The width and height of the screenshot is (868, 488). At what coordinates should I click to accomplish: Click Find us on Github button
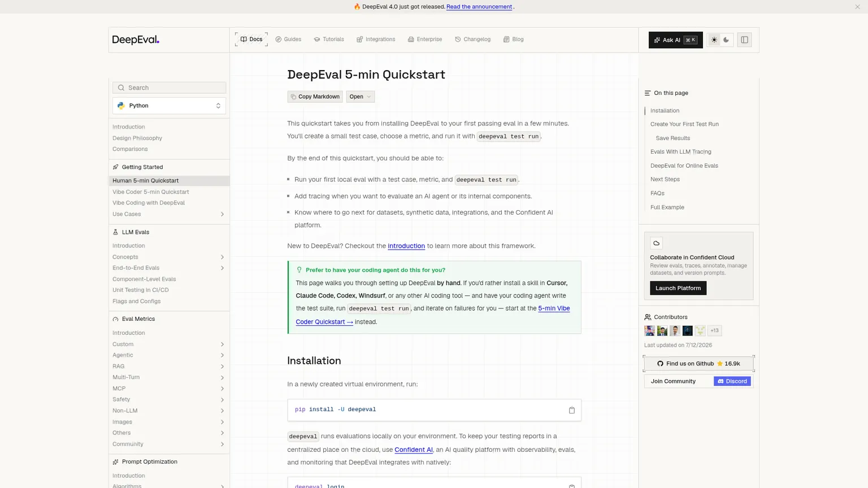(698, 364)
